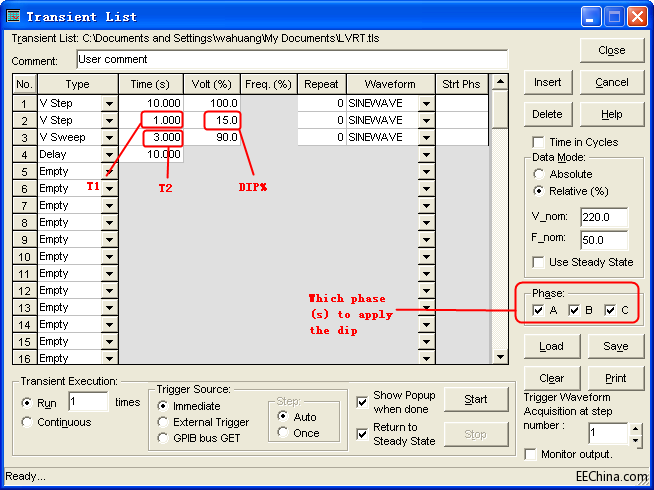Toggle Show Popup when done checkbox
Screen dimensions: 654x490
[x=362, y=402]
